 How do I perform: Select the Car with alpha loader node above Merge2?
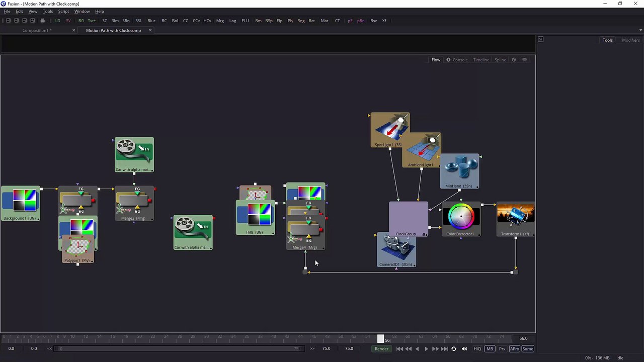pos(134,155)
